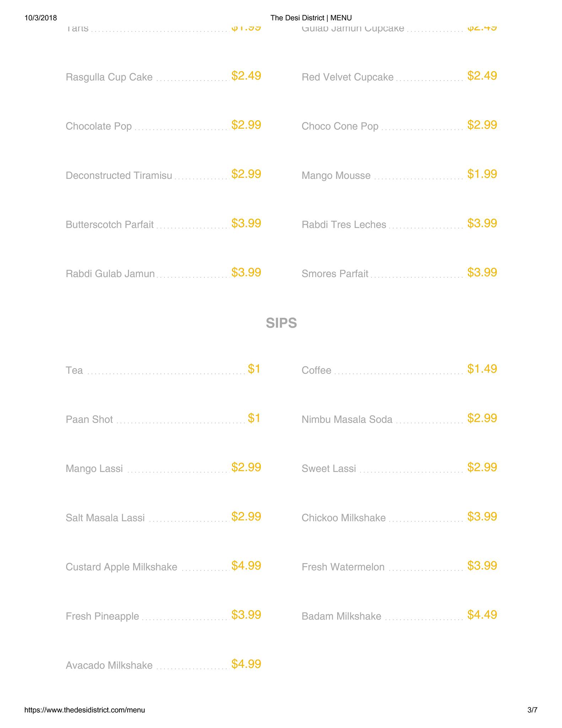
Task: Select the Butterscotch Parfait item
Action: pyautogui.click(x=109, y=225)
